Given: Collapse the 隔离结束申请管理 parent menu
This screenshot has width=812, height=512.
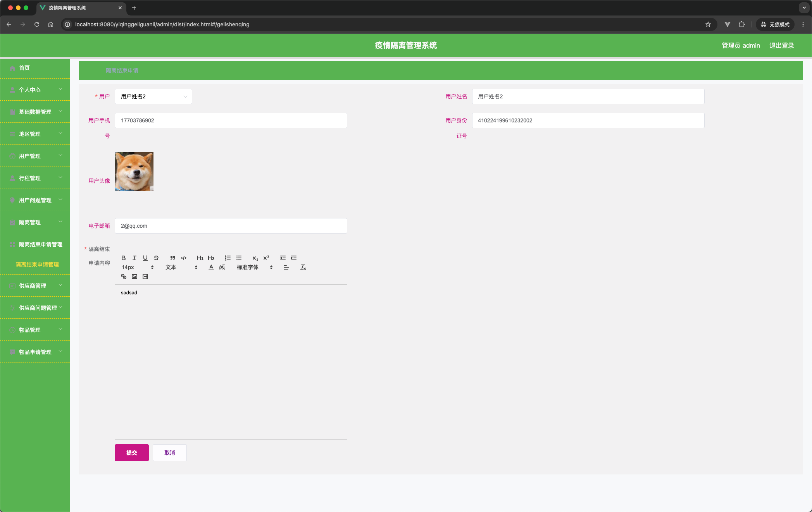Looking at the screenshot, I should click(x=35, y=244).
